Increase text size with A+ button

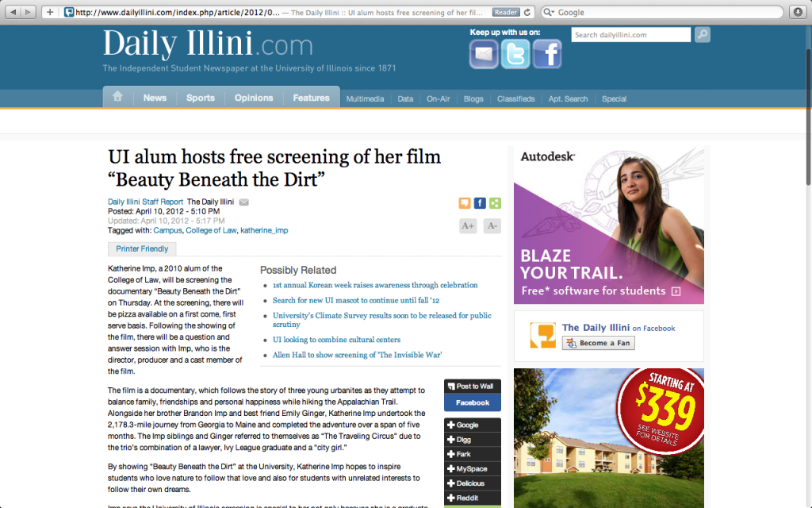[x=468, y=225]
